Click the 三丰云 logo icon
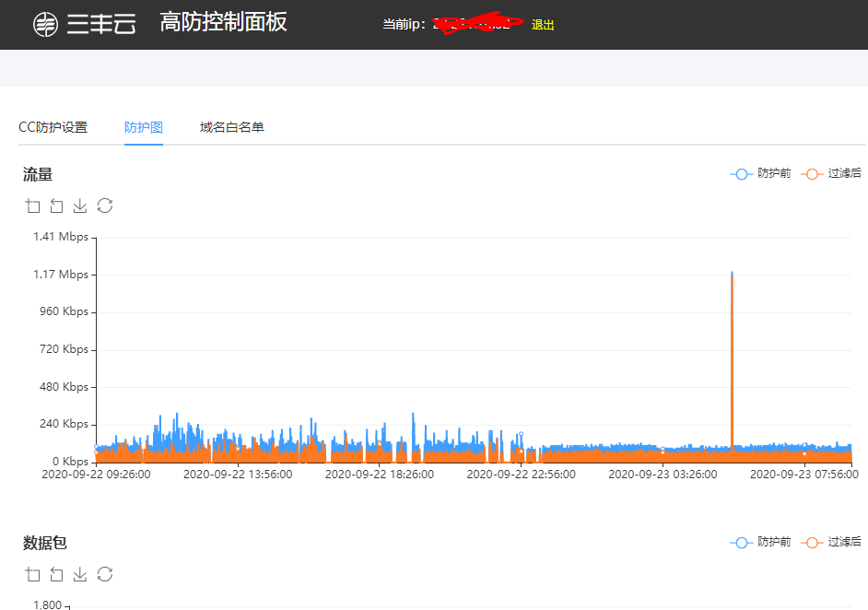The width and height of the screenshot is (868, 610). 44,25
